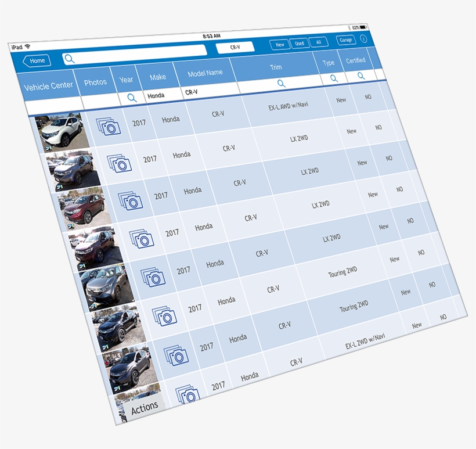Tap the search magnifier beside the Make filter
This screenshot has height=449, width=476.
point(132,98)
